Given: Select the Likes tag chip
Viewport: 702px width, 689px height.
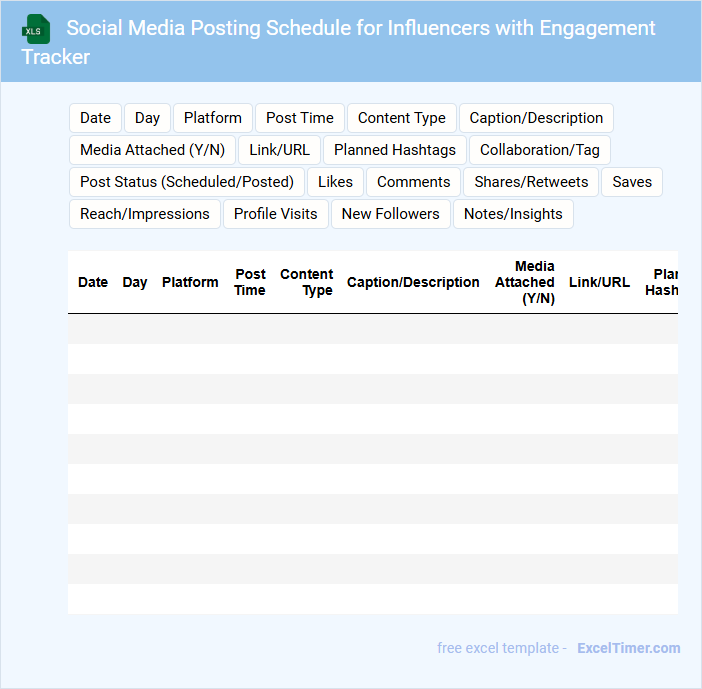Looking at the screenshot, I should coord(335,182).
